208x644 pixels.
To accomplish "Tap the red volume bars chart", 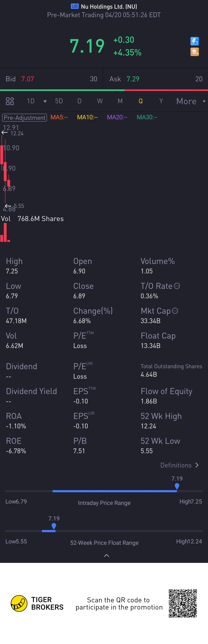I will click(x=5, y=233).
